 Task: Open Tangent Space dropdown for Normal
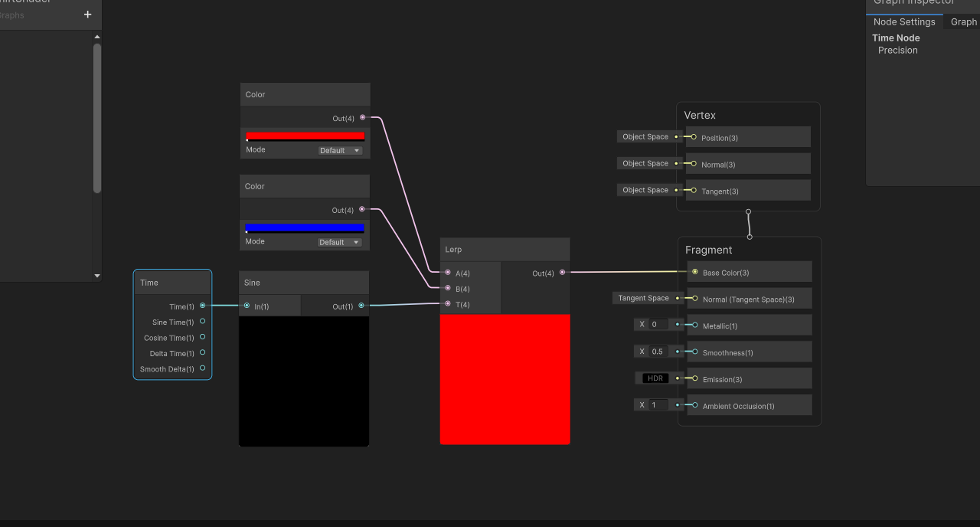[x=643, y=299]
